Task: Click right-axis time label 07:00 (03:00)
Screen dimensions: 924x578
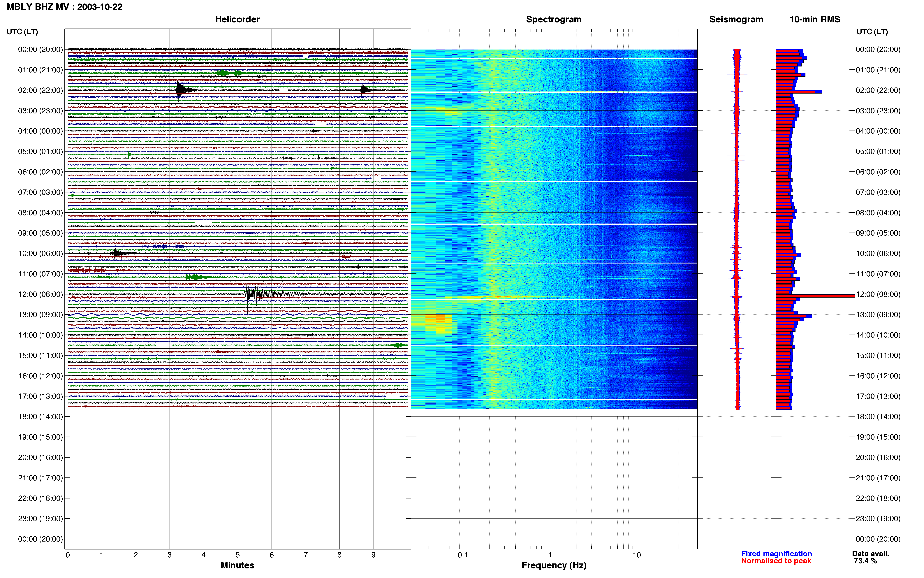Action: click(x=878, y=192)
